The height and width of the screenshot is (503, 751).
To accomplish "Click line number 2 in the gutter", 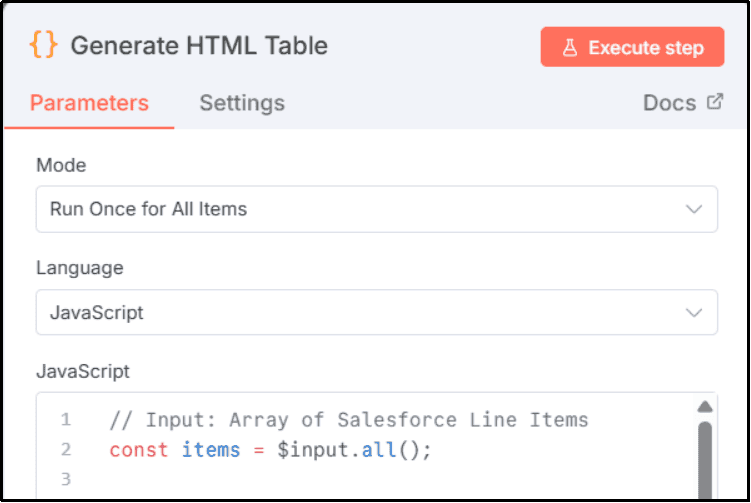I will point(65,450).
